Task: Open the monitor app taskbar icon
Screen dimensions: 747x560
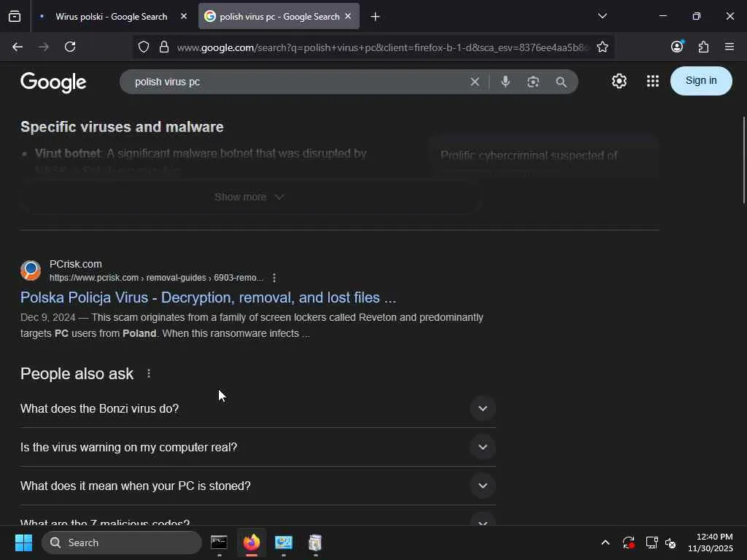Action: pos(284,542)
